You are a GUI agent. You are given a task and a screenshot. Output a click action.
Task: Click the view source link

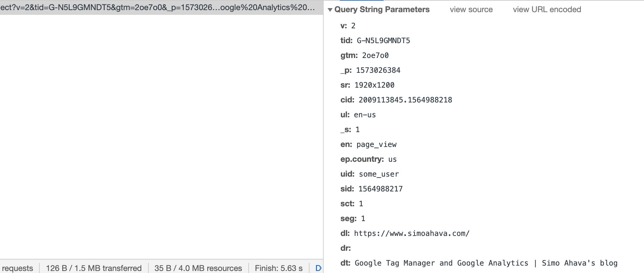pyautogui.click(x=471, y=9)
